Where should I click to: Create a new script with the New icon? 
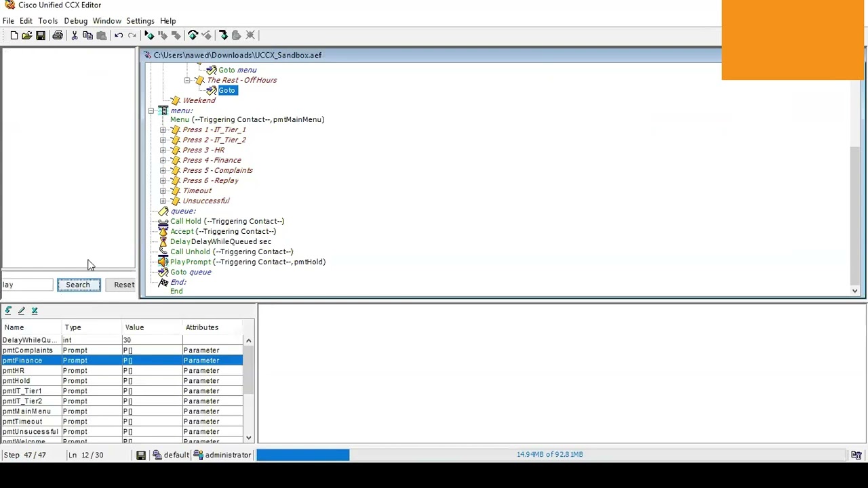point(14,35)
